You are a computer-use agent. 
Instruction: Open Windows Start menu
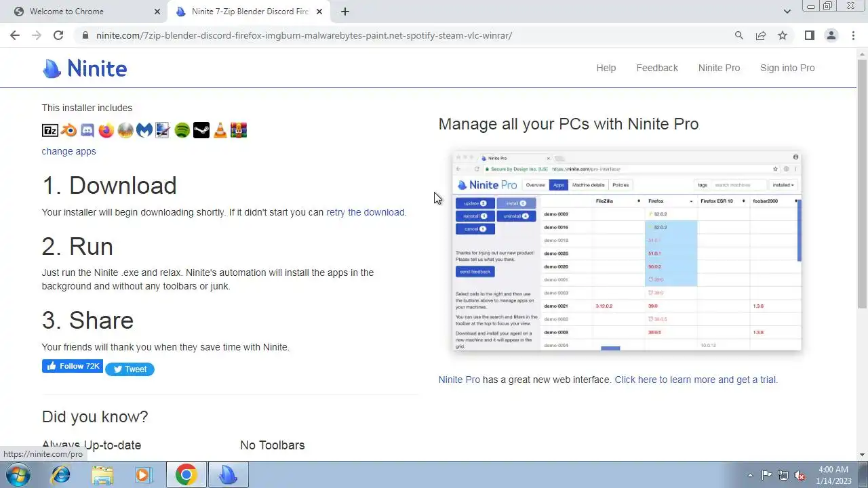[x=18, y=474]
